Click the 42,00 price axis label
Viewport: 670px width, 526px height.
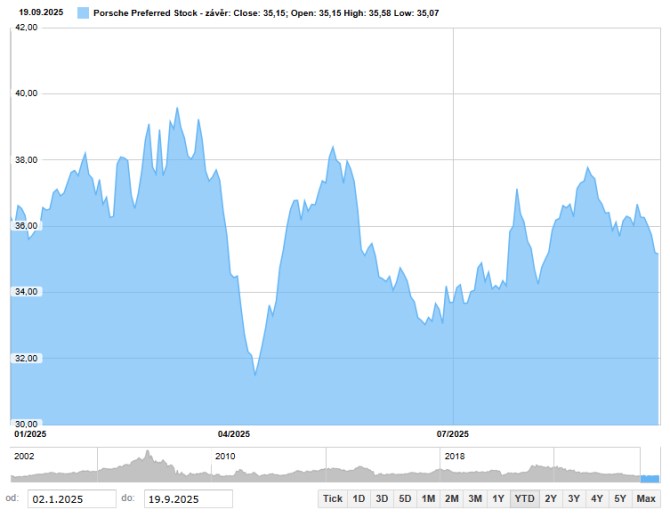tap(26, 27)
